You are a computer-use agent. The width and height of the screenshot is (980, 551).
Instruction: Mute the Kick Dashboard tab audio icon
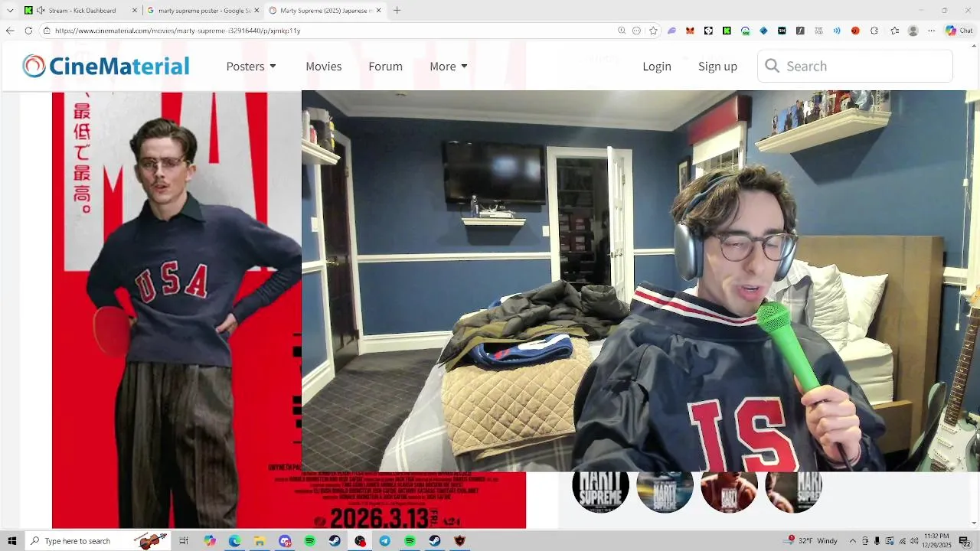click(x=41, y=11)
